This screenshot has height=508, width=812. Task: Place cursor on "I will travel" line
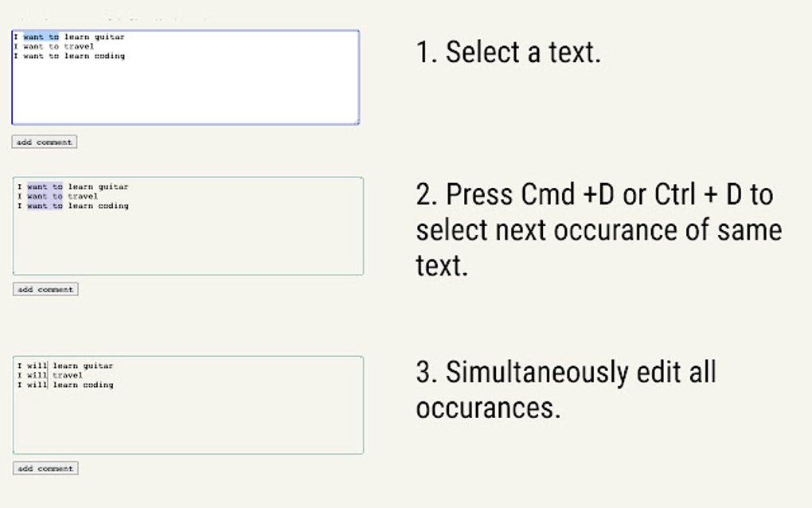coord(50,375)
